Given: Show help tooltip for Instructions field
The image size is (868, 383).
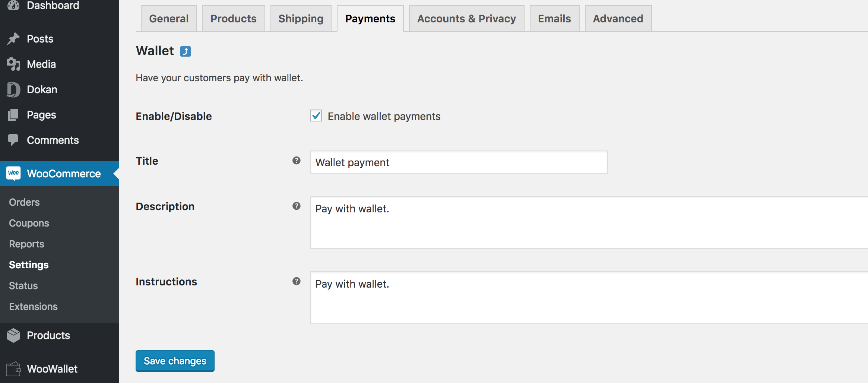Looking at the screenshot, I should (x=297, y=281).
